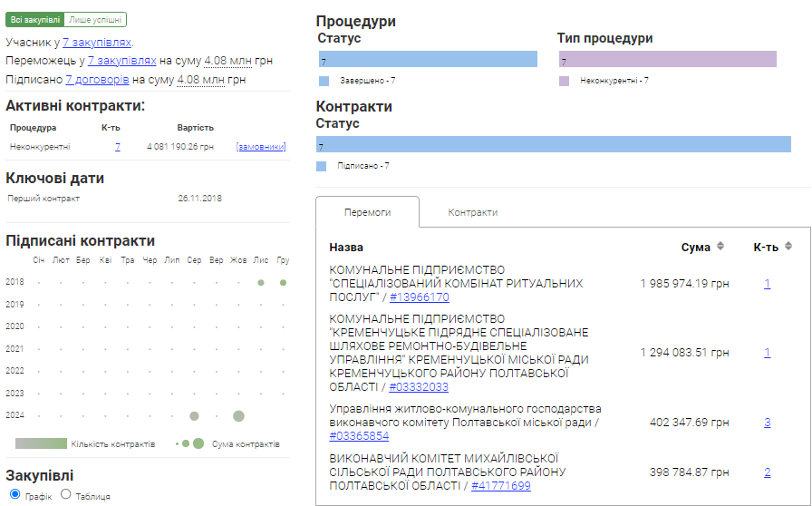Open the Перемоги tab

point(368,212)
